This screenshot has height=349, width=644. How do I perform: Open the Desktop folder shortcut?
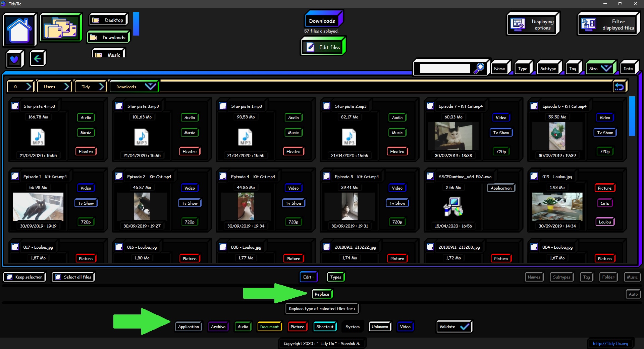[x=108, y=20]
